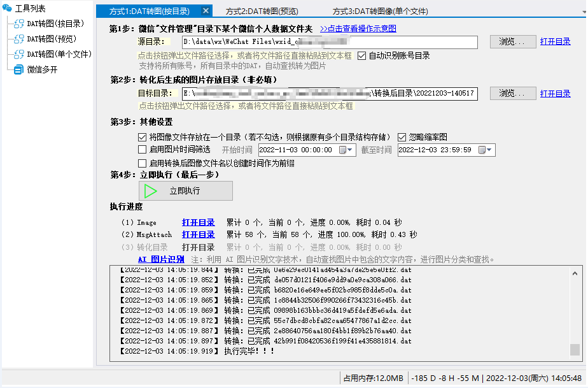Enable 启用转换后图像文件名以创建时间作为前缀 checkbox
This screenshot has height=388, width=588.
tap(142, 163)
